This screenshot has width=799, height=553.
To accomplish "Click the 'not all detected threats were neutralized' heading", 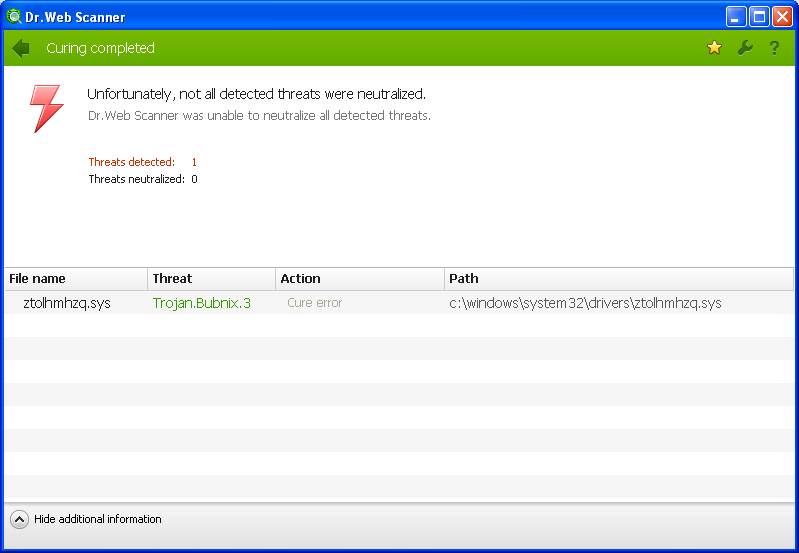I will (x=256, y=94).
